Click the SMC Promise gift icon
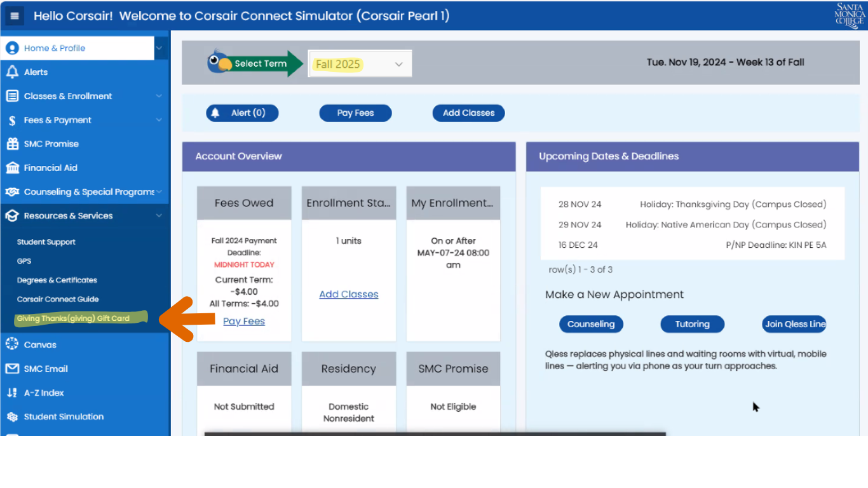The height and width of the screenshot is (488, 868). point(12,144)
